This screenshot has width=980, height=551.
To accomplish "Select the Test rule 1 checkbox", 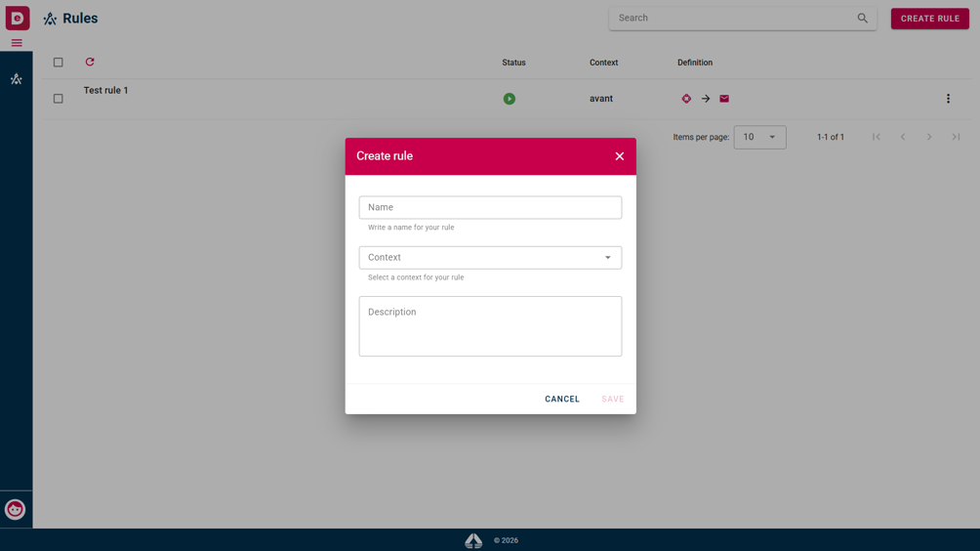I will point(59,99).
